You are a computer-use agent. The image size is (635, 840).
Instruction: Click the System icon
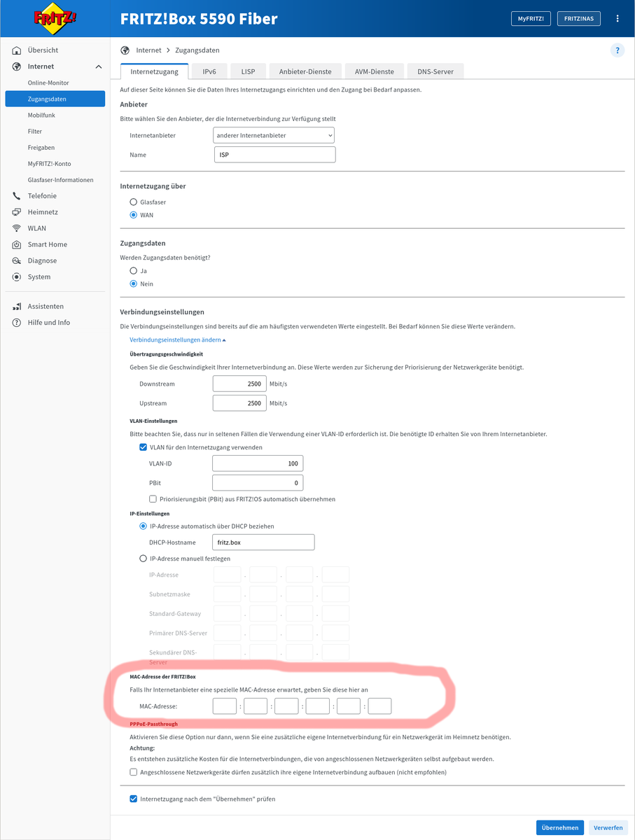point(17,276)
